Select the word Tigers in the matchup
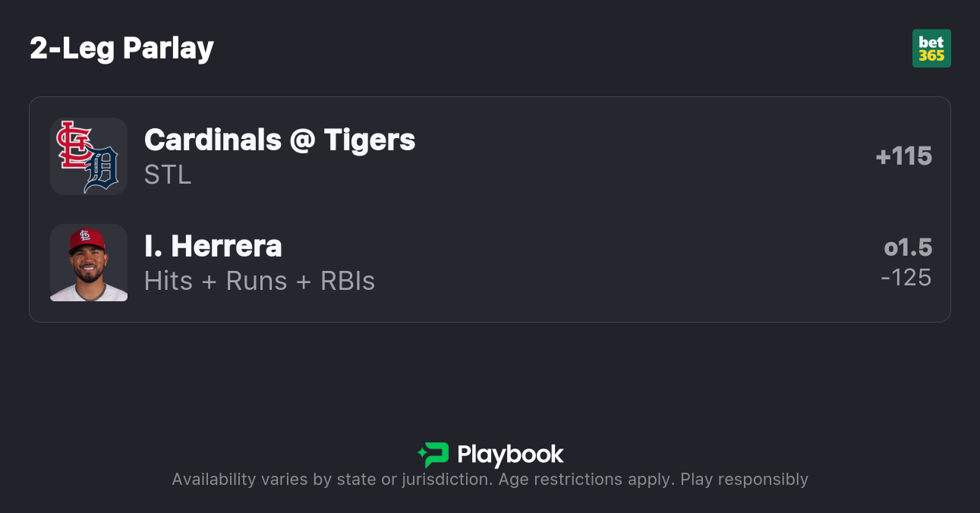 click(370, 140)
